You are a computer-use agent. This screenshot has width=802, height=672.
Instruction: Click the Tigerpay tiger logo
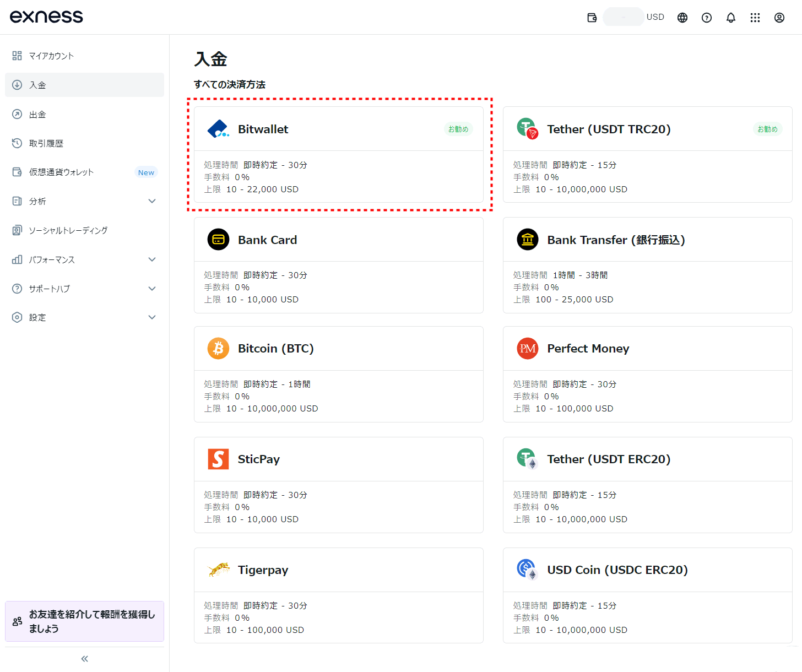[219, 570]
